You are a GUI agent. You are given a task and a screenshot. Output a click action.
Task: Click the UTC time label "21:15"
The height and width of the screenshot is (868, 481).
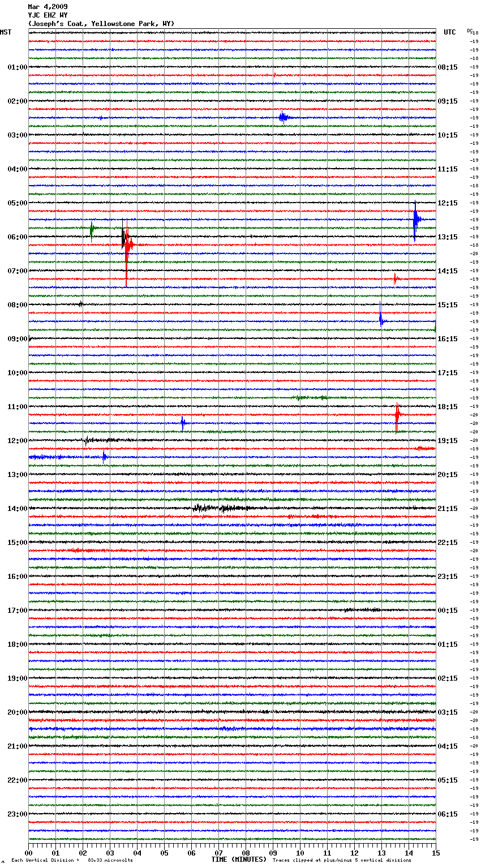pos(448,509)
